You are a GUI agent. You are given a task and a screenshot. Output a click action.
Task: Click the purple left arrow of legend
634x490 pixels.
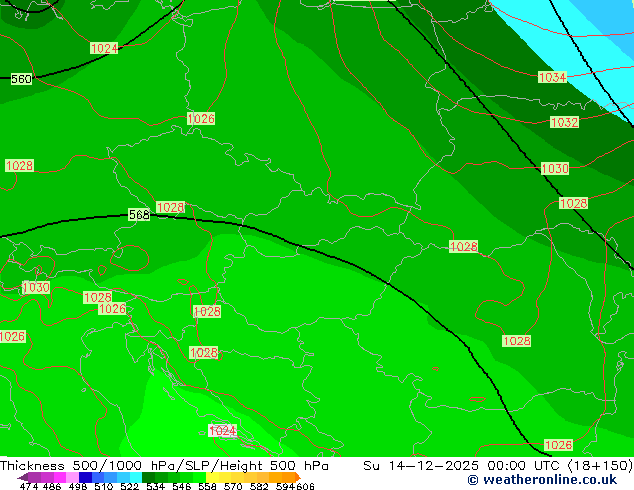coord(23,477)
